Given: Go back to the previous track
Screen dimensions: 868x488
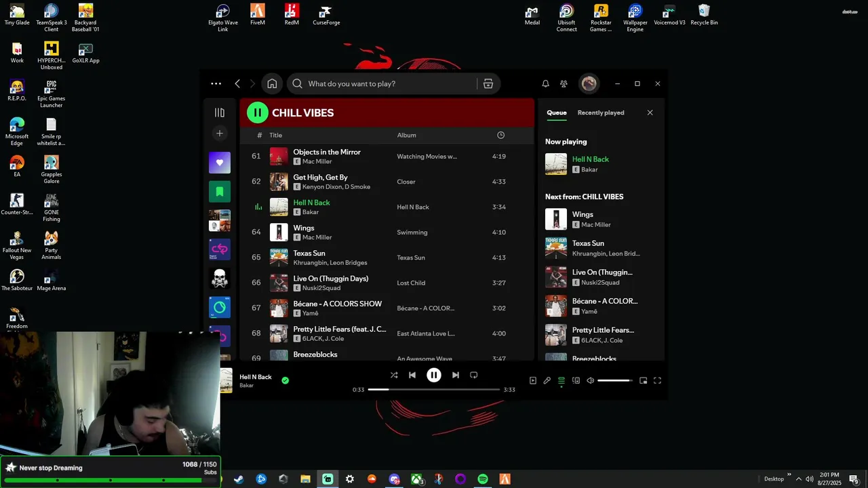Looking at the screenshot, I should tap(412, 375).
